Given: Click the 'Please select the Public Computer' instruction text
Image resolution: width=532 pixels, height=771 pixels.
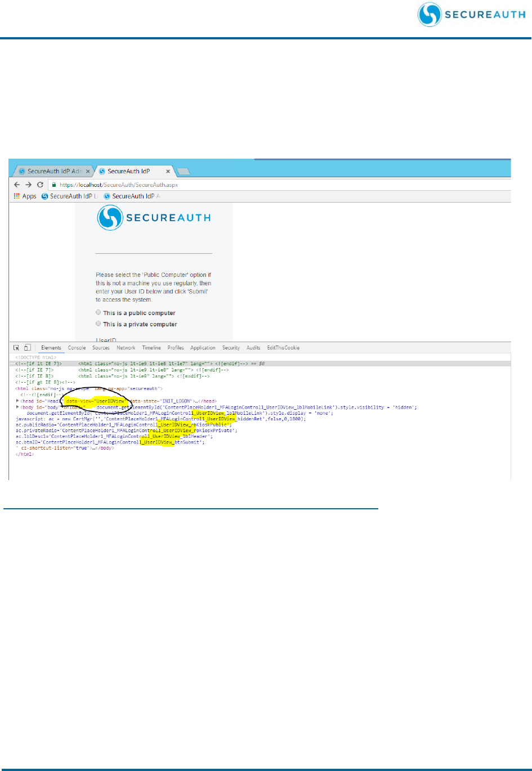Looking at the screenshot, I should 154,287.
